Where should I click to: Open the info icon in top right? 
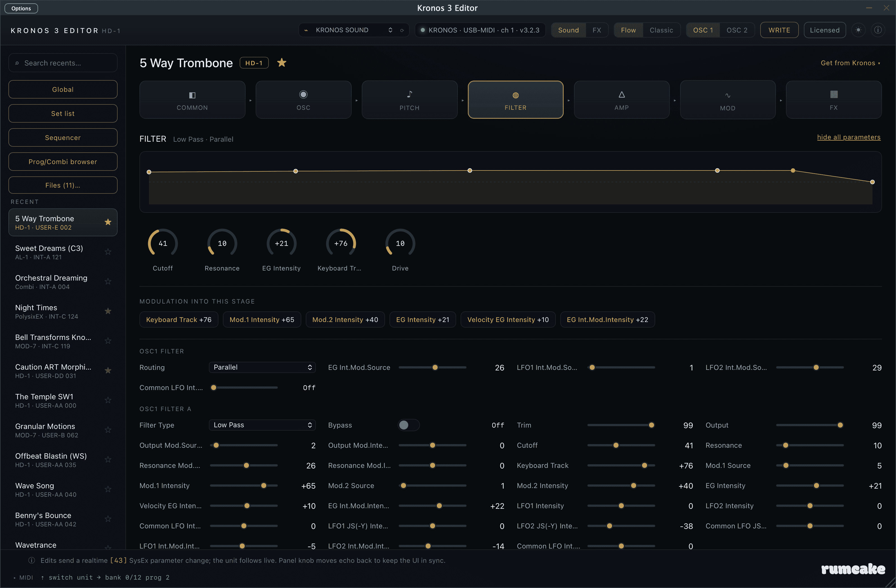(878, 30)
